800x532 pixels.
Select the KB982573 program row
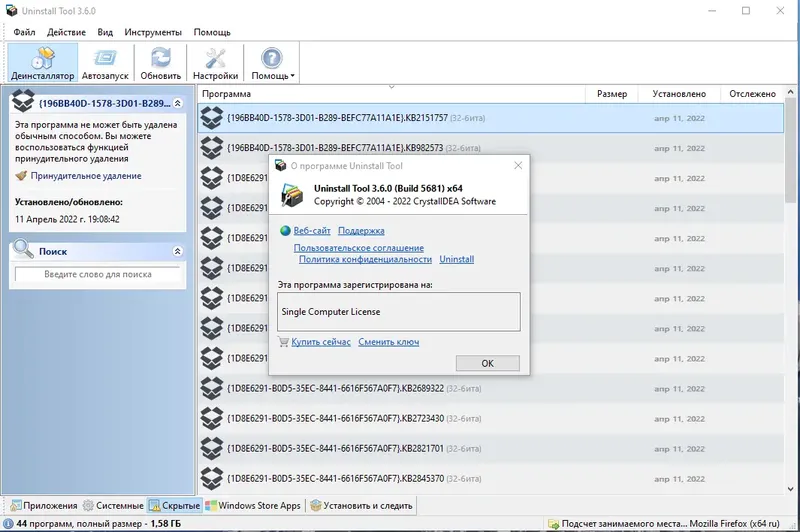point(491,148)
